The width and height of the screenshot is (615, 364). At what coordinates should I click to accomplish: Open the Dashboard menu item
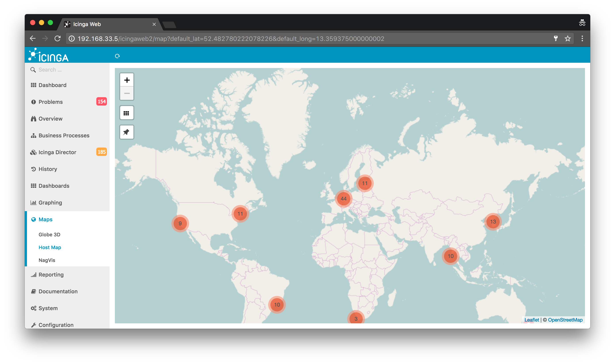pos(67,85)
